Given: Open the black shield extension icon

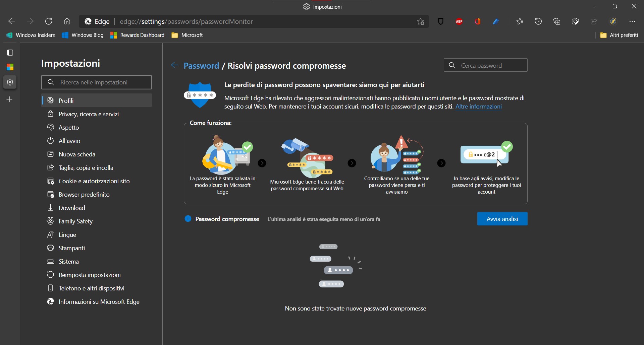Looking at the screenshot, I should click(x=441, y=21).
